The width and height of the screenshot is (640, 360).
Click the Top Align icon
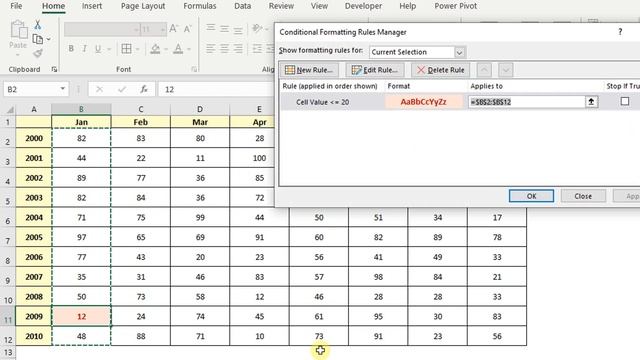point(211,29)
